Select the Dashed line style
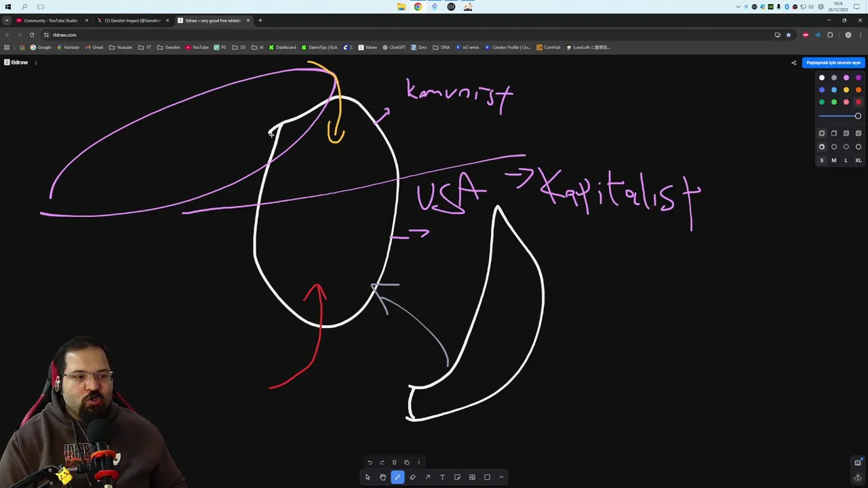The image size is (868, 488). (x=834, y=147)
